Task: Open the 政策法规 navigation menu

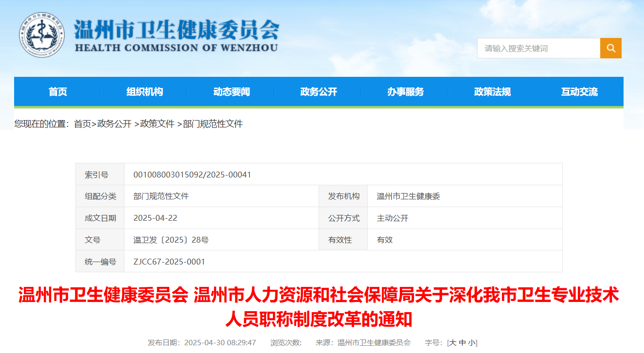Action: click(492, 91)
